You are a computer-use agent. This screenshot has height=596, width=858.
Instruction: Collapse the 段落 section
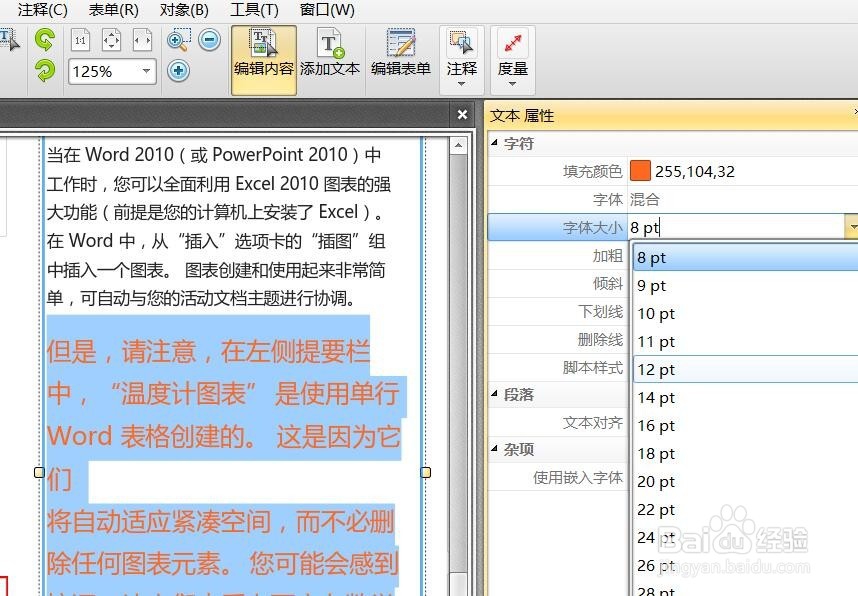coord(494,394)
